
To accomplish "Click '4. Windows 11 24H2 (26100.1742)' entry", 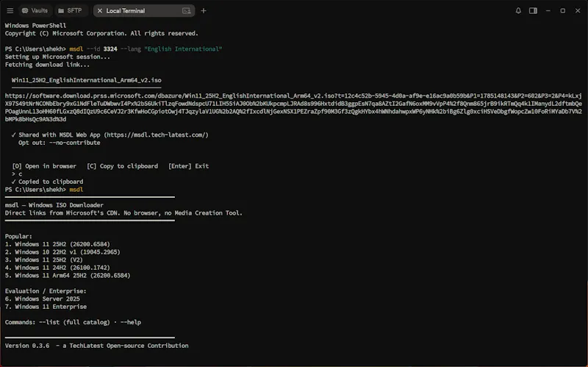I will [x=57, y=268].
